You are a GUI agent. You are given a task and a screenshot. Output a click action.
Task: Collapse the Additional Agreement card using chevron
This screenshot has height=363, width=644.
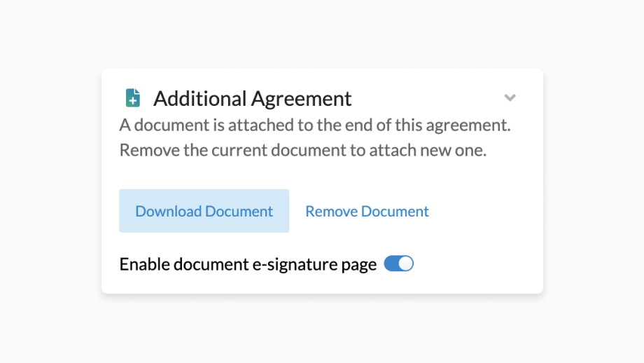pyautogui.click(x=510, y=97)
